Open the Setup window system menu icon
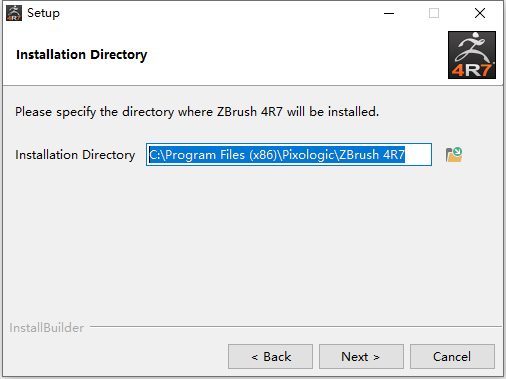Viewport: 506px width, 379px height. (14, 13)
